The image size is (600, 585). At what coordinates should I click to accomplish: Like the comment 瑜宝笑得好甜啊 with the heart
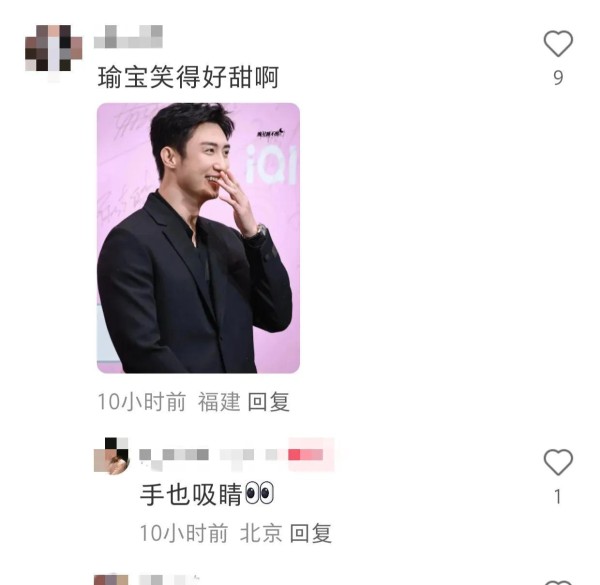tap(558, 43)
